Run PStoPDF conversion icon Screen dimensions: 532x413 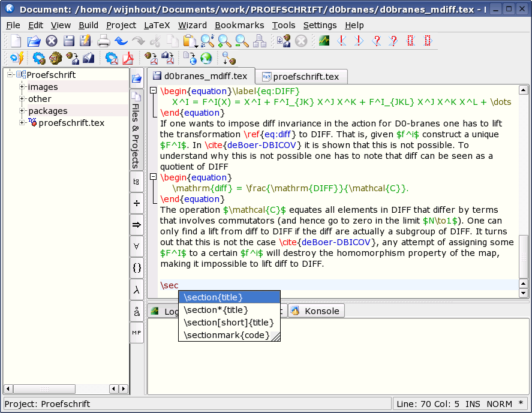pos(167,58)
